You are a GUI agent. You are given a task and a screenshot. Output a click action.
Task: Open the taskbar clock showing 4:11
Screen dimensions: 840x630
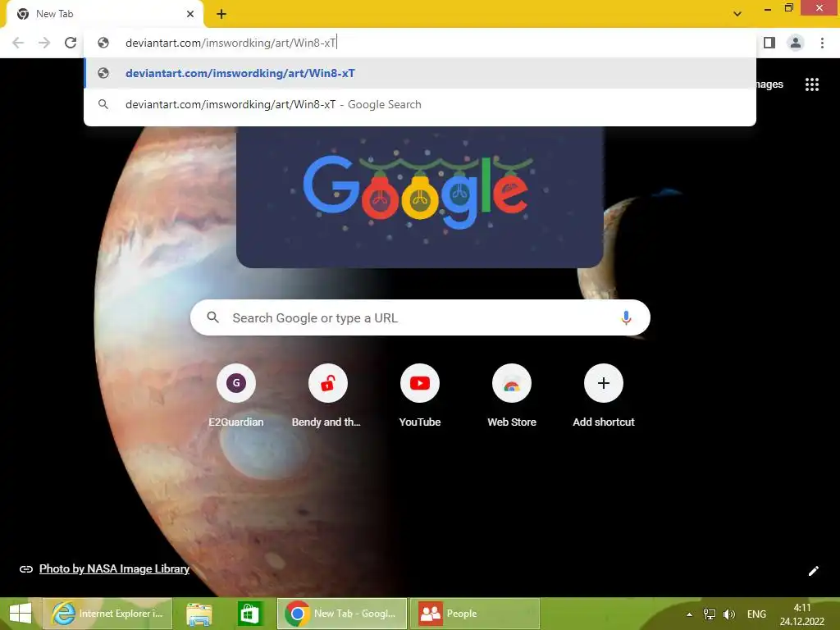pos(802,614)
